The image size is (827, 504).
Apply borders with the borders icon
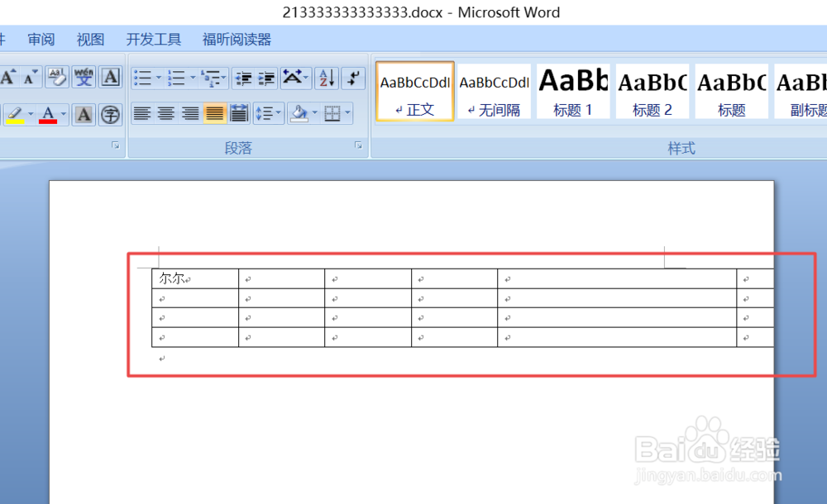[x=332, y=113]
